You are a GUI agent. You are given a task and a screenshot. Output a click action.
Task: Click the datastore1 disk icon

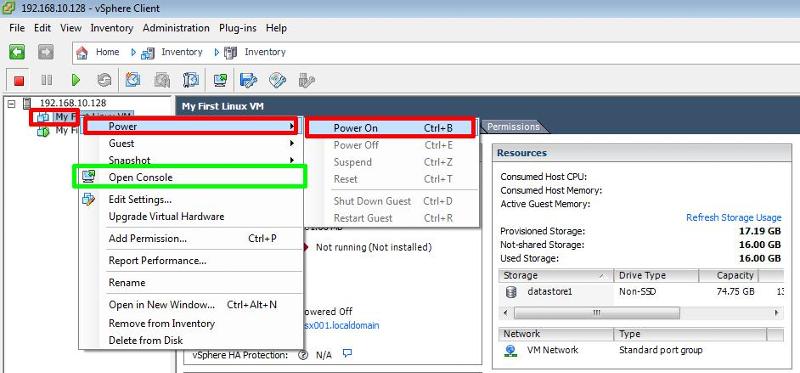click(511, 292)
